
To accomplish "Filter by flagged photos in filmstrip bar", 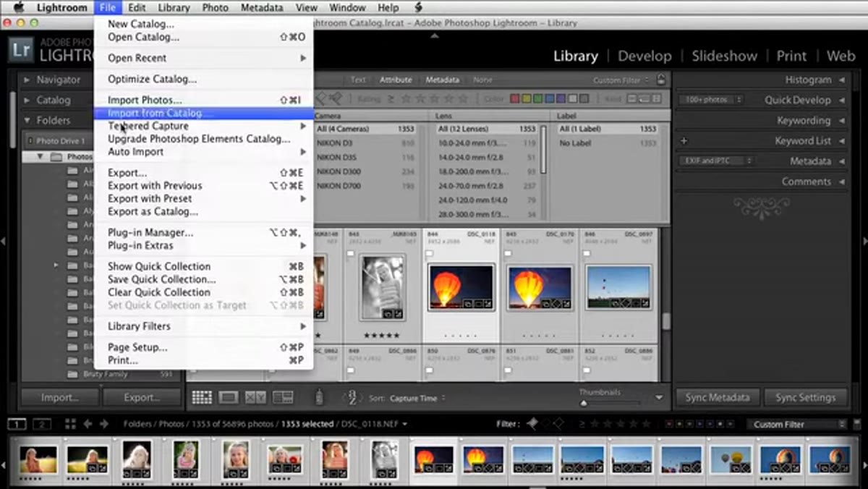I will click(532, 423).
